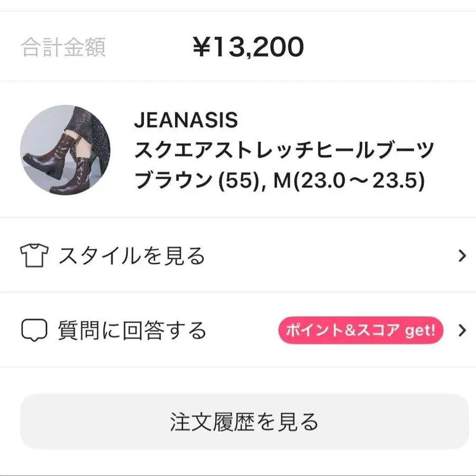Tap the dark bar at the screen bottom
Viewport: 476px width, 476px height.
click(x=238, y=472)
